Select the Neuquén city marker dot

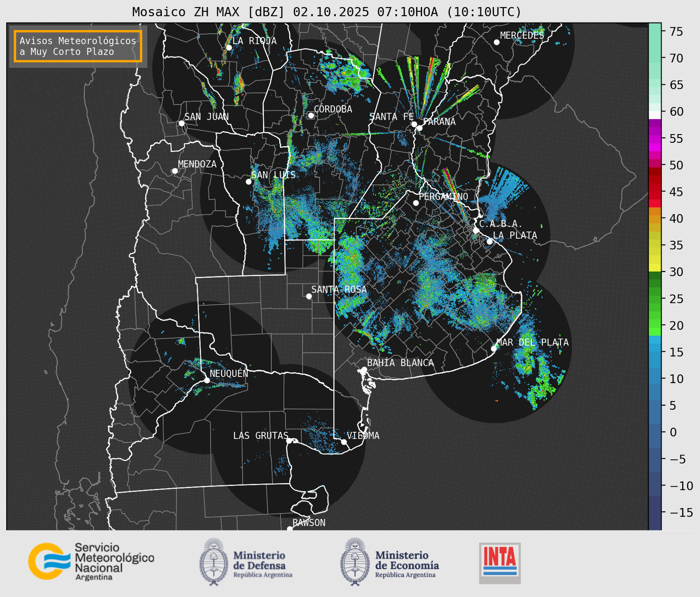207,380
